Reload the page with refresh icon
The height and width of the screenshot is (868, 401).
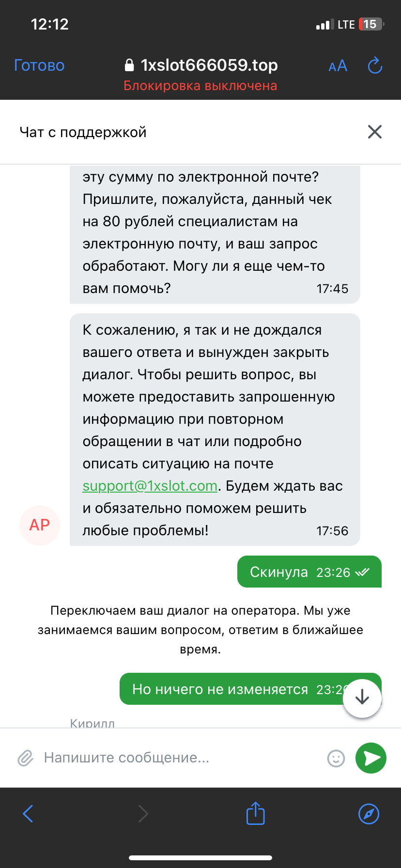coord(375,65)
